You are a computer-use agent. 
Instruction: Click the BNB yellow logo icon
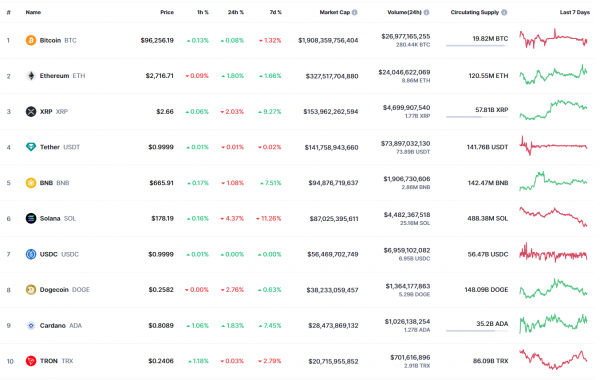tap(31, 183)
